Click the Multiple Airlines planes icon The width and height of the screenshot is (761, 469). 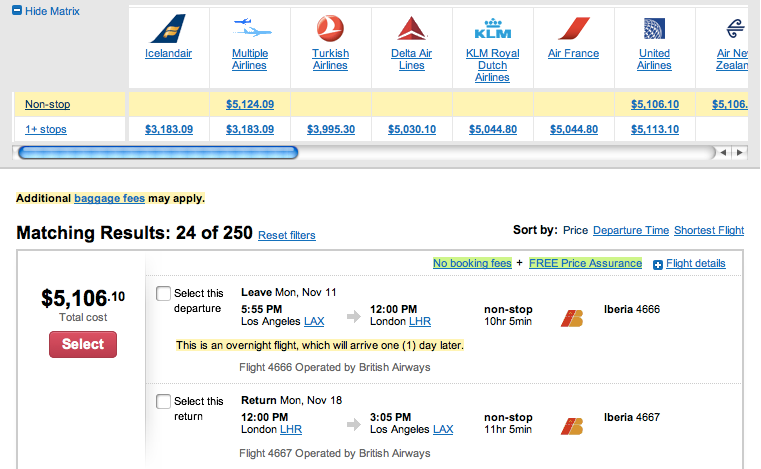click(x=249, y=26)
